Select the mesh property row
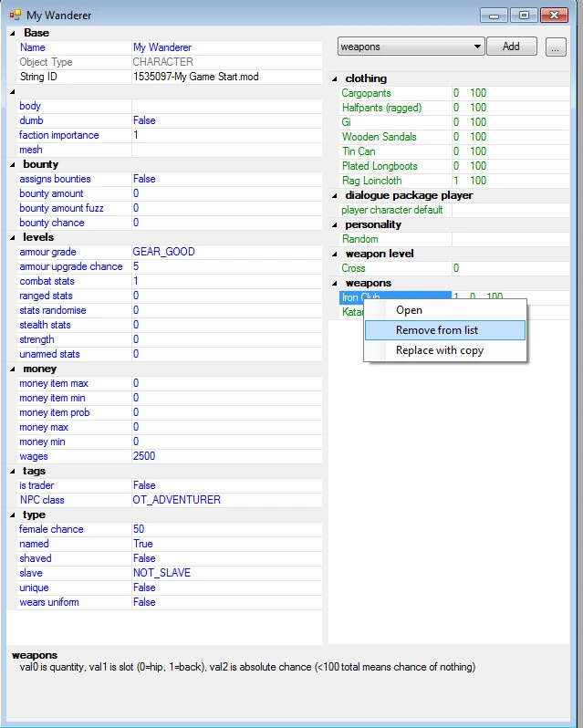The image size is (583, 728). pos(170,150)
